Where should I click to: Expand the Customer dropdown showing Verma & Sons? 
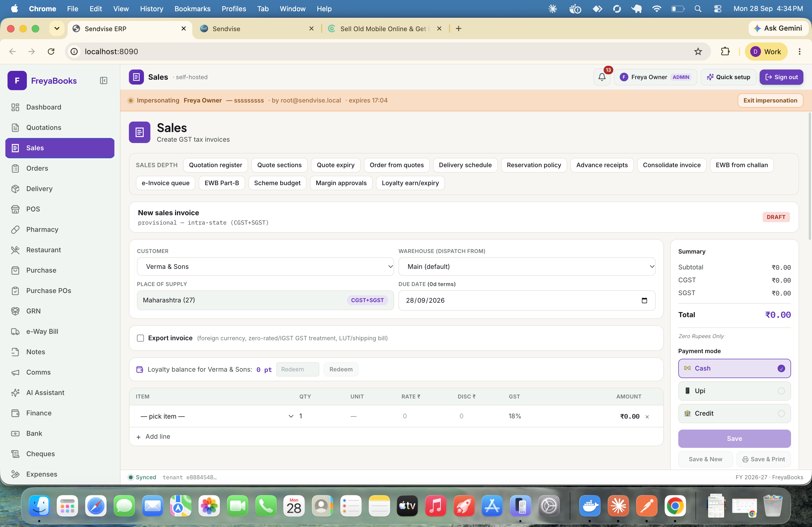pyautogui.click(x=265, y=266)
